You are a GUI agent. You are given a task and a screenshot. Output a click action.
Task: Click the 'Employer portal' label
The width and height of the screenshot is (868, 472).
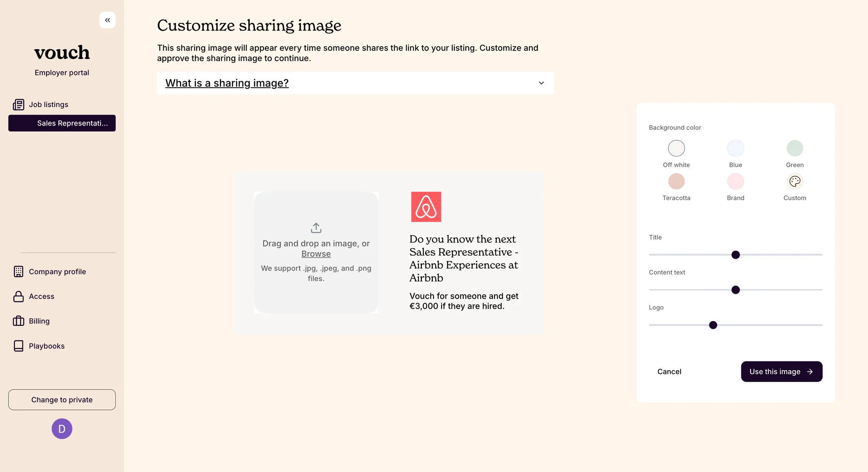[x=62, y=73]
